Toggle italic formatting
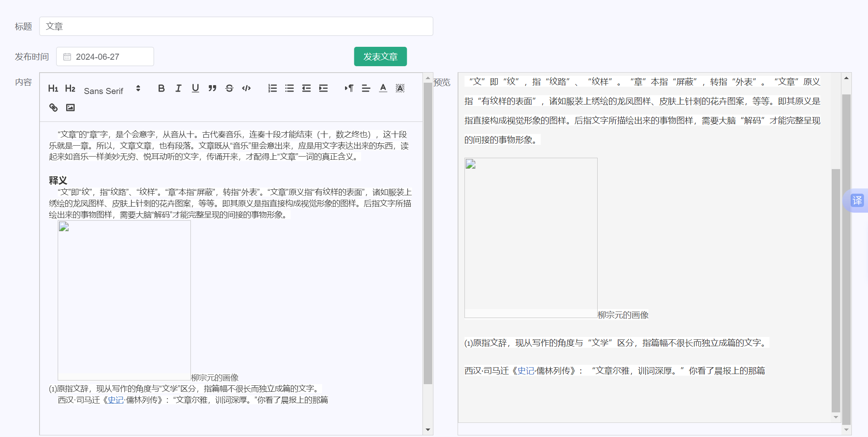The image size is (868, 437). [178, 88]
